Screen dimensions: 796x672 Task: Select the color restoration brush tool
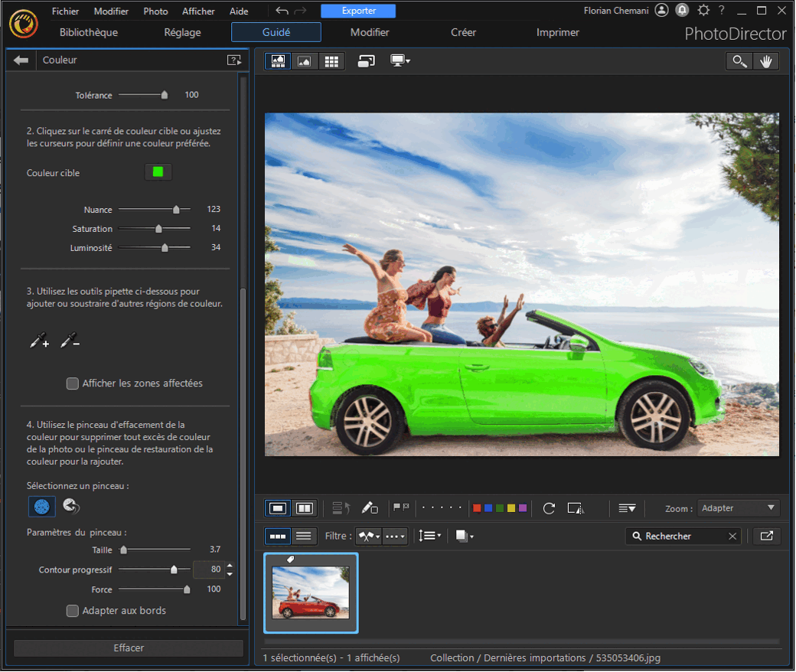(71, 507)
